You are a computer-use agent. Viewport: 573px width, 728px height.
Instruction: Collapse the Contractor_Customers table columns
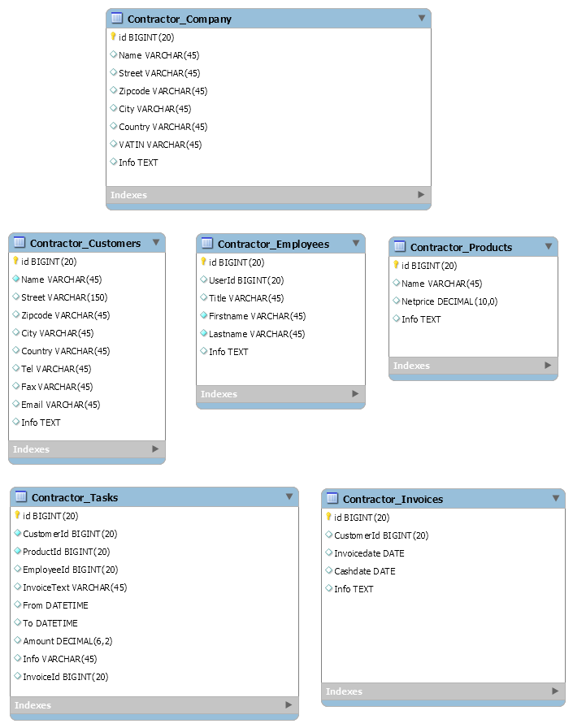(156, 242)
